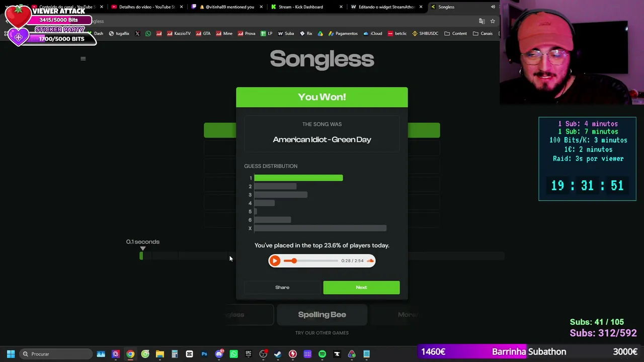This screenshot has height=362, width=644.
Task: Open the LP bookmark
Action: point(266,34)
